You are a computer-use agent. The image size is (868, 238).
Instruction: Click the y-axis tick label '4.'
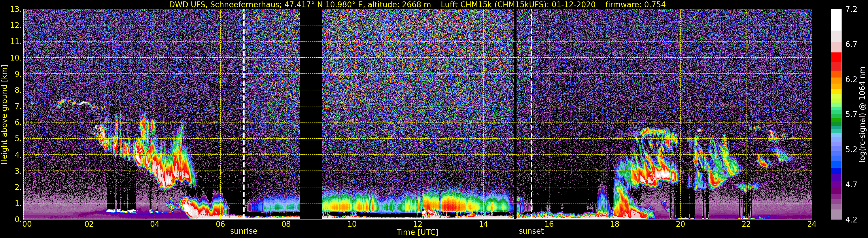(x=18, y=155)
